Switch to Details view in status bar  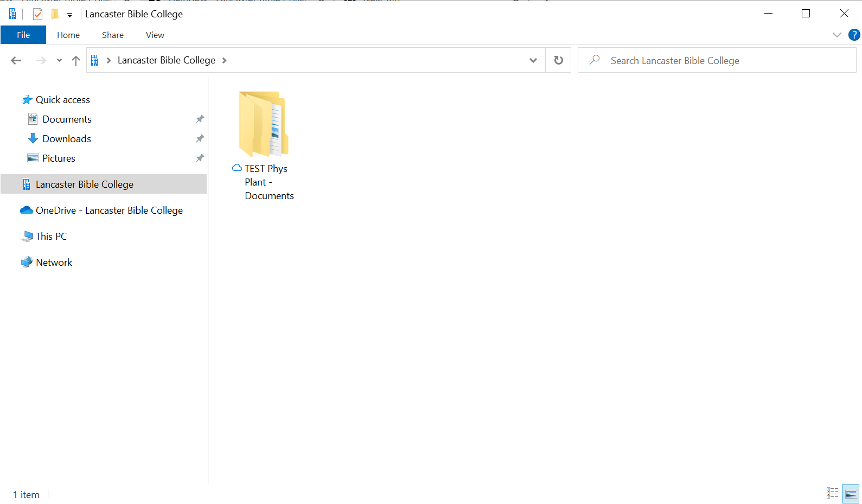(832, 493)
